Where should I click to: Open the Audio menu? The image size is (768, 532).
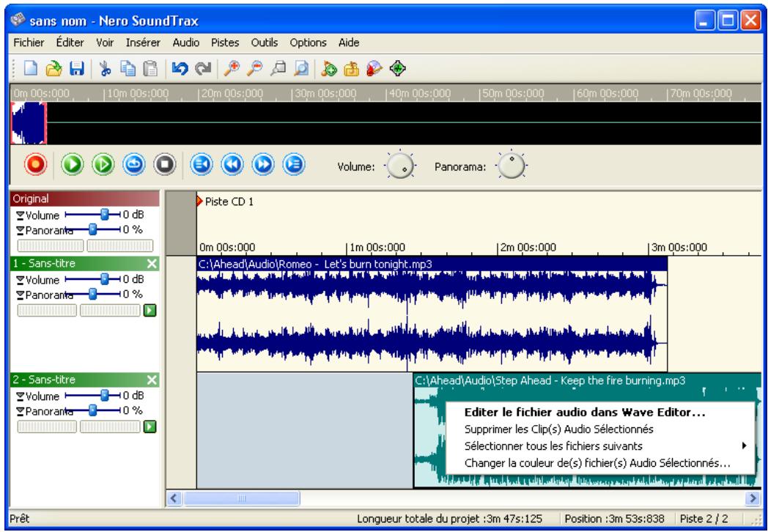186,43
